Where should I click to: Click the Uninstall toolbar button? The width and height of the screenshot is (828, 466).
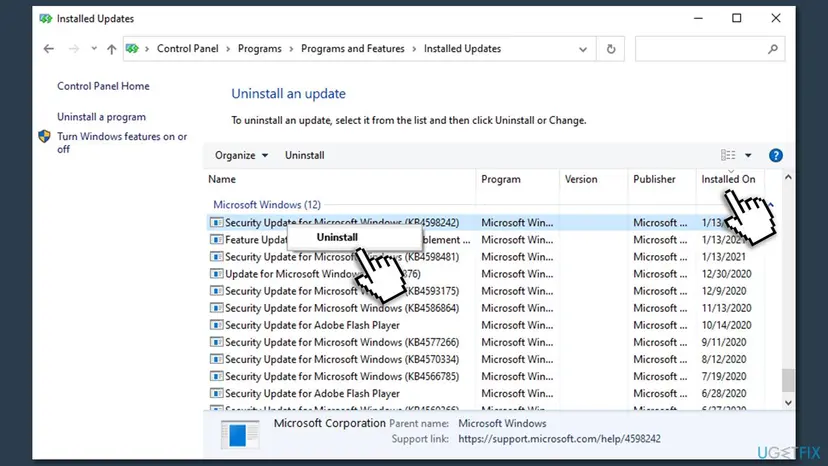305,155
